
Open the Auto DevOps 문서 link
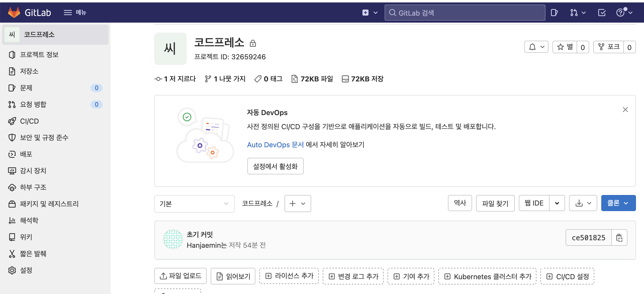coord(275,145)
